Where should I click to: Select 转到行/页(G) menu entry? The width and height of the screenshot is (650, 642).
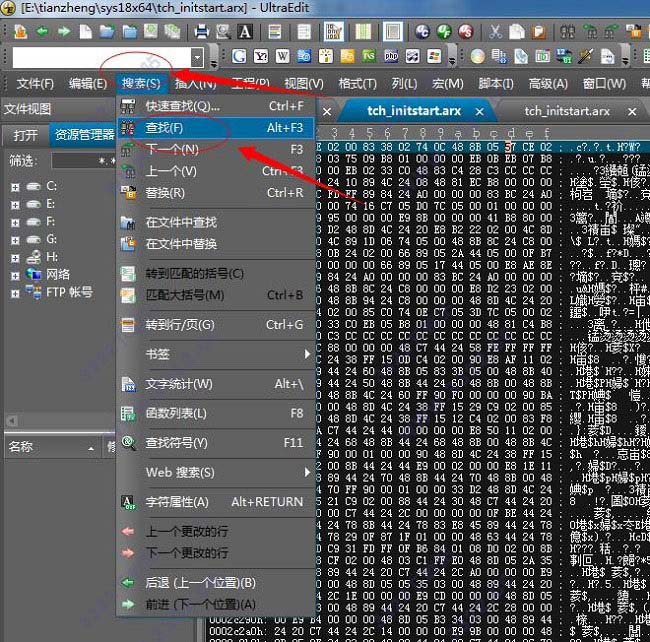(x=215, y=325)
